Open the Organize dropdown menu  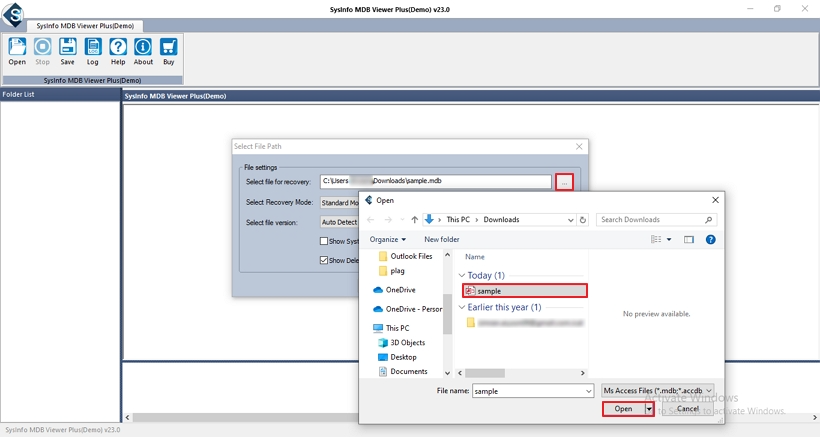[x=387, y=240]
